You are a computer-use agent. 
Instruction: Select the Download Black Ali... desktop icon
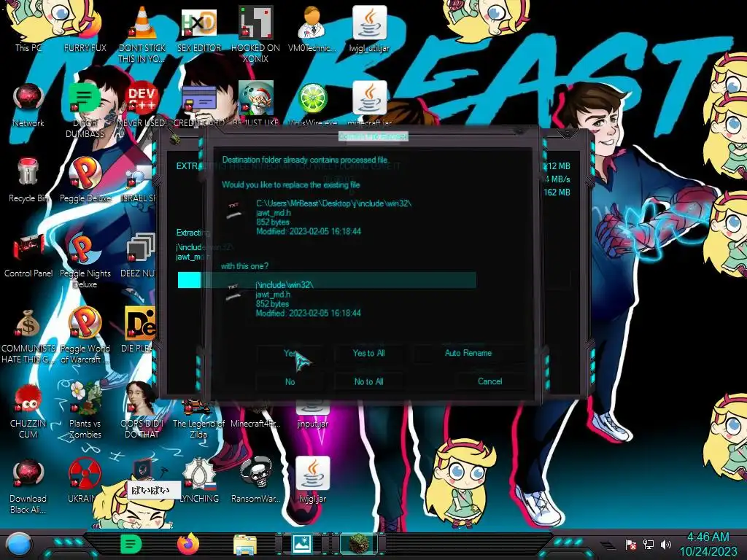(x=28, y=486)
